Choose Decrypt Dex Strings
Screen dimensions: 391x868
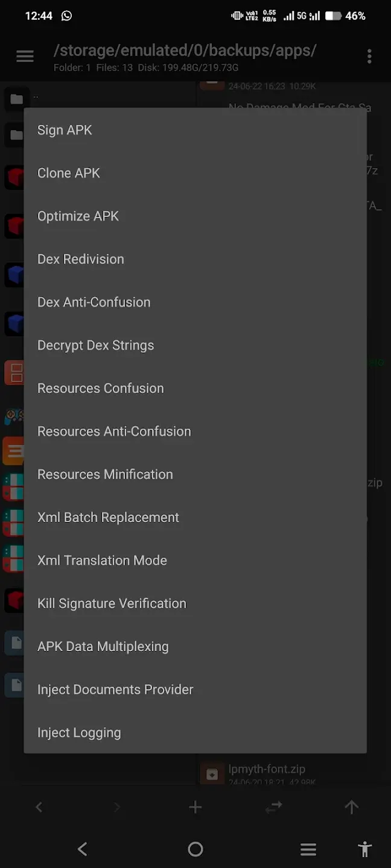point(95,345)
